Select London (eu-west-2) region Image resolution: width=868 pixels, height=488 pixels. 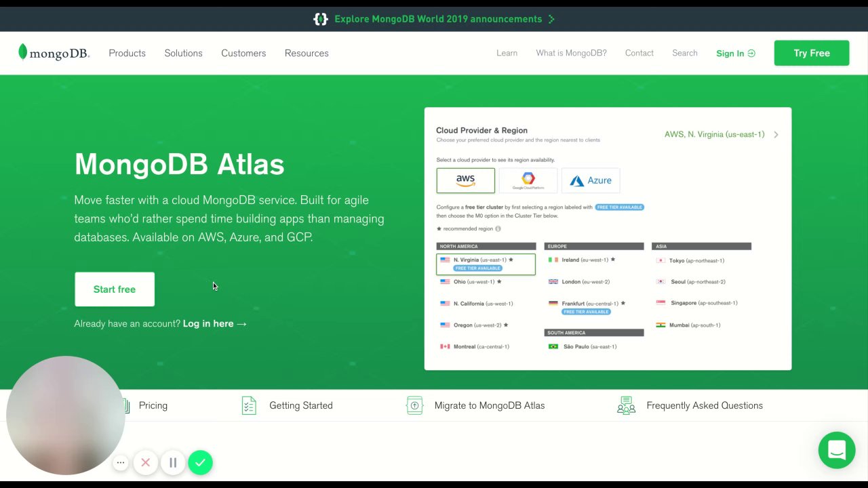coord(585,282)
